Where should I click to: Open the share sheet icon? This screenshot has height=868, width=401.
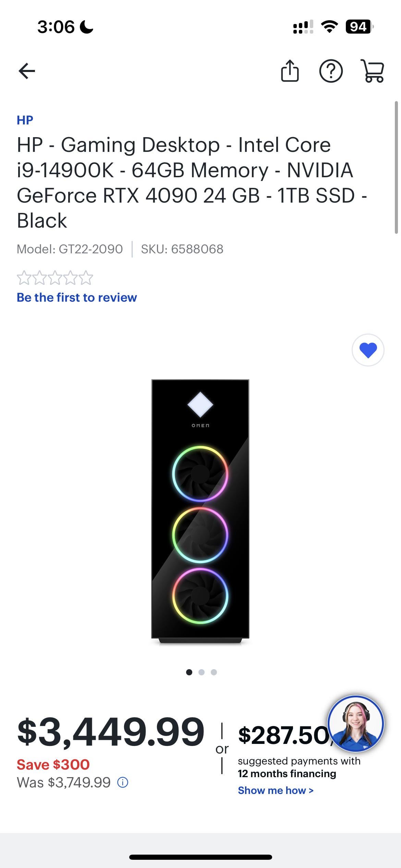[290, 71]
